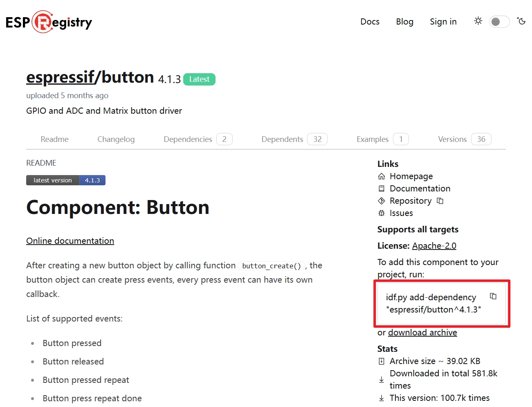532x407 pixels.
Task: Open the Changelog tab
Action: (116, 139)
